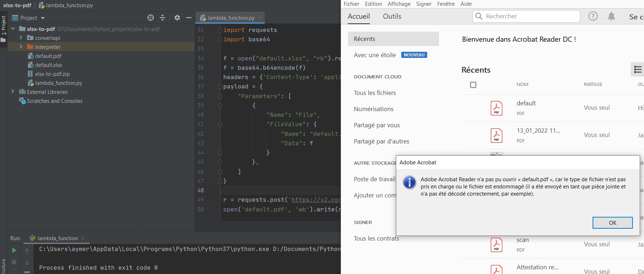Collapse the xlsx-to-pdf root folder

coord(13,29)
